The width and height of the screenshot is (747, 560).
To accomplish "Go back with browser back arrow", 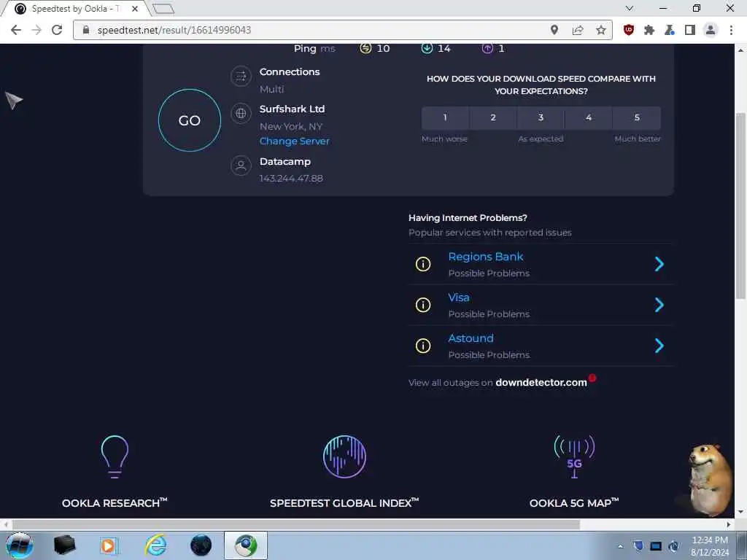I will (16, 30).
